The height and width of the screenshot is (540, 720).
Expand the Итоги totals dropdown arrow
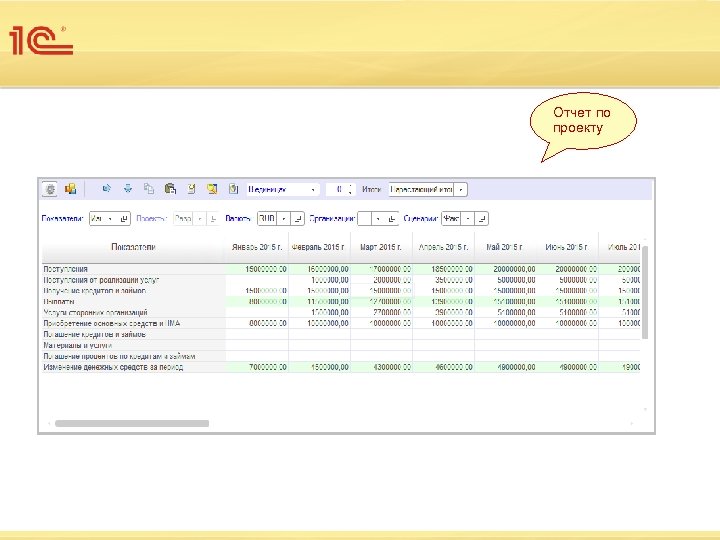[461, 190]
